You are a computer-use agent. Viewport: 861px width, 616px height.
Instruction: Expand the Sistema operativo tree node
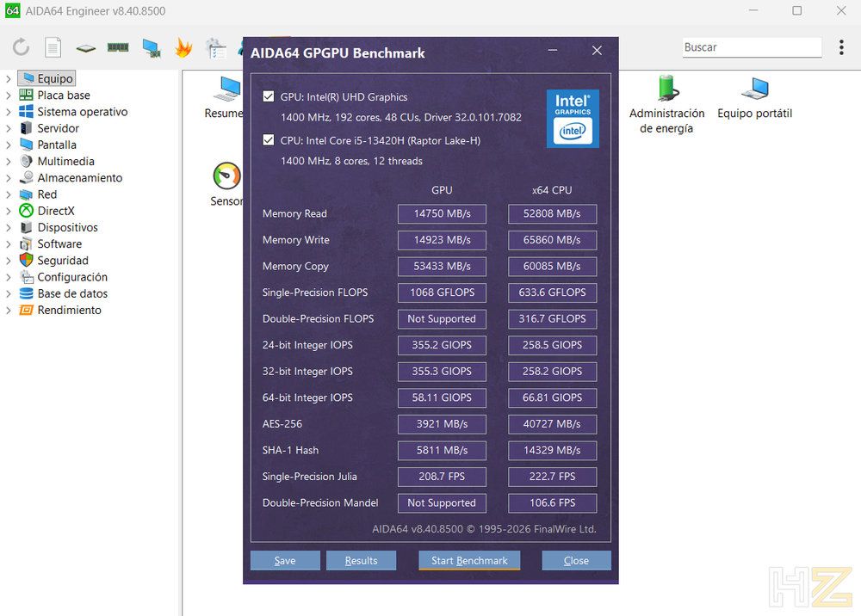click(9, 112)
